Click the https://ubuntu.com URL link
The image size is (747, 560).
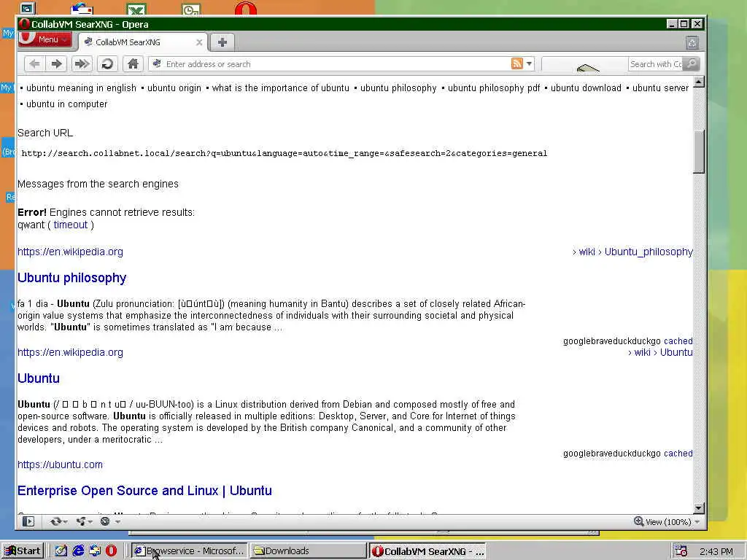(60, 464)
